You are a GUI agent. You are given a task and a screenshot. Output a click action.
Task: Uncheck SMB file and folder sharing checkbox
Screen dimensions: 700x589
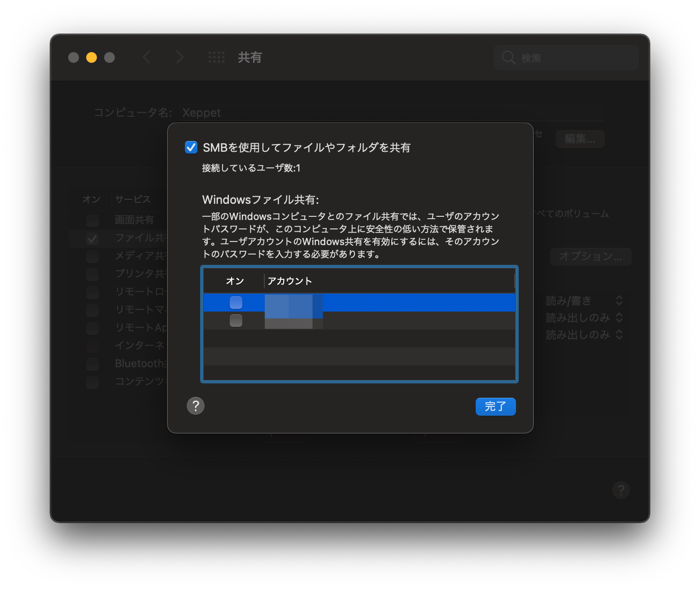(191, 147)
